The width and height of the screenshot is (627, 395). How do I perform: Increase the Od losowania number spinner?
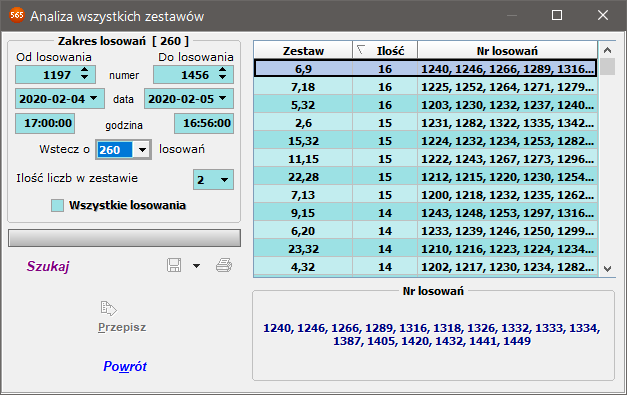point(84,70)
